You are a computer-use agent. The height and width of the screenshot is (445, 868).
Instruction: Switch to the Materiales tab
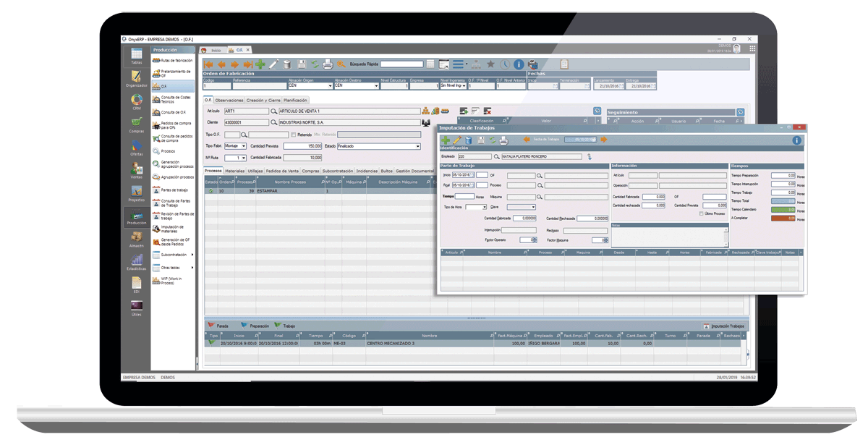pyautogui.click(x=234, y=171)
